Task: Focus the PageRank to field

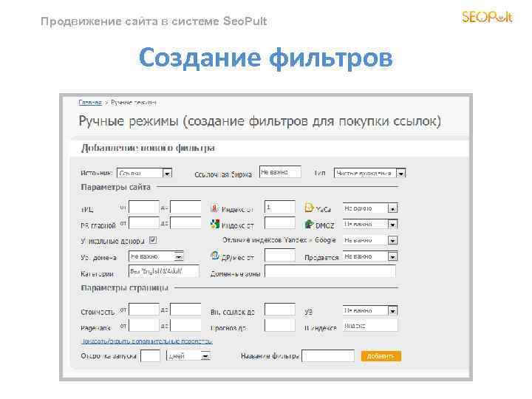Action: pyautogui.click(x=185, y=325)
